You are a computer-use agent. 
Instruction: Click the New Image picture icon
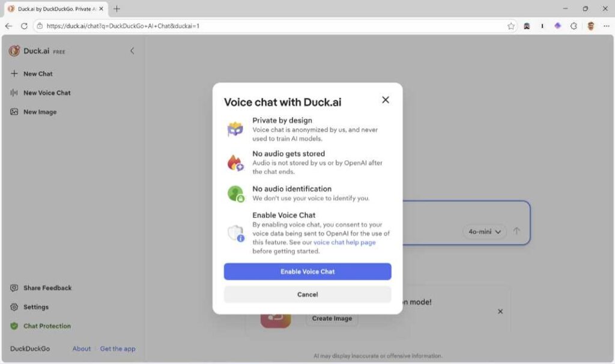point(14,112)
